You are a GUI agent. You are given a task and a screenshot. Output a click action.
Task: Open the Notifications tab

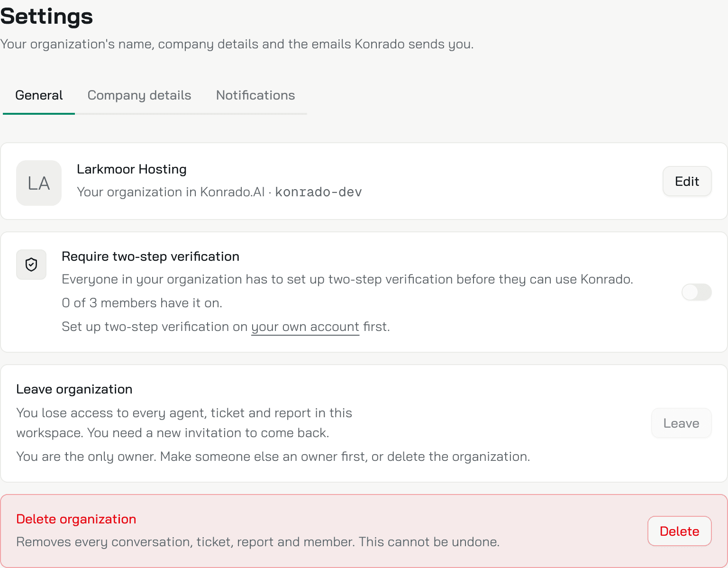pyautogui.click(x=255, y=95)
